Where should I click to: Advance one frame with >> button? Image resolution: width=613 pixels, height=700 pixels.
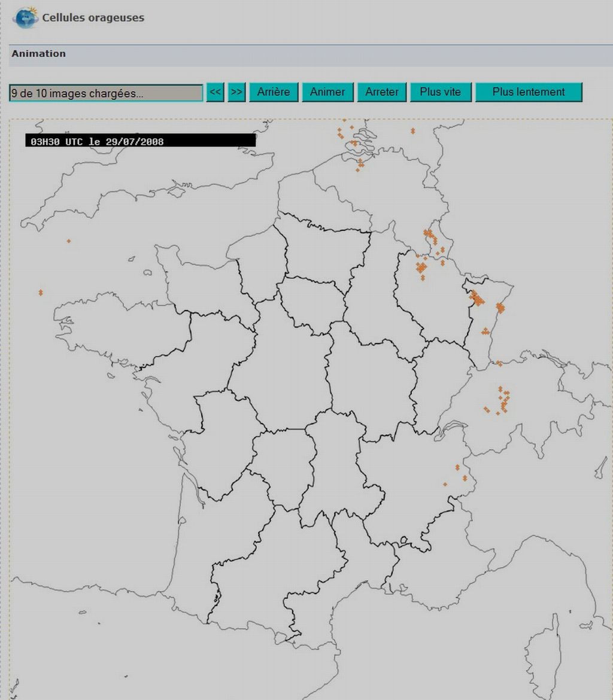point(237,92)
